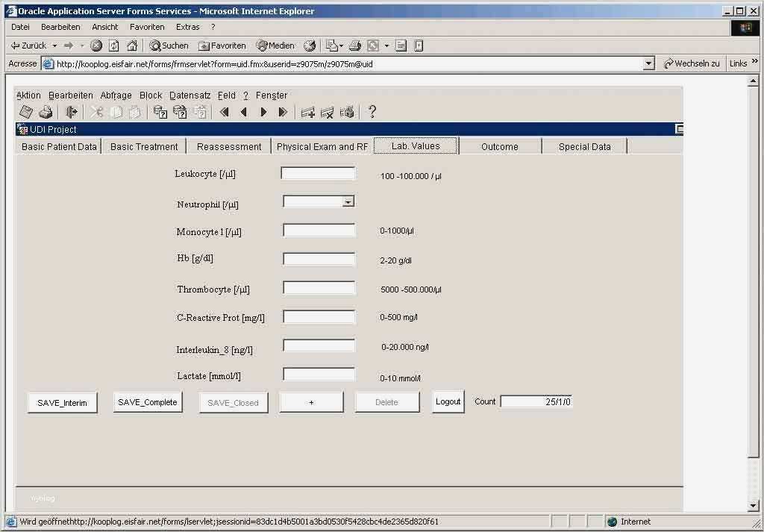Viewport: 764px width, 532px height.
Task: Click the Cut scissors icon
Action: pyautogui.click(x=96, y=112)
